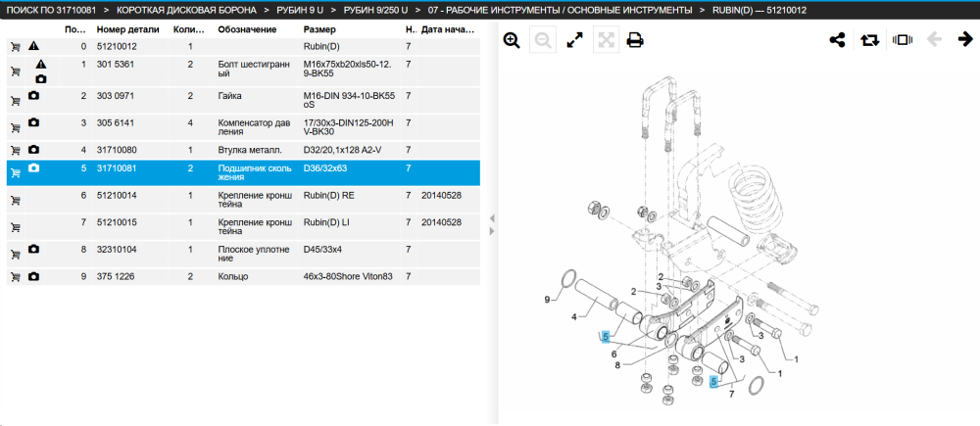Open photo for part 31710080

click(34, 149)
